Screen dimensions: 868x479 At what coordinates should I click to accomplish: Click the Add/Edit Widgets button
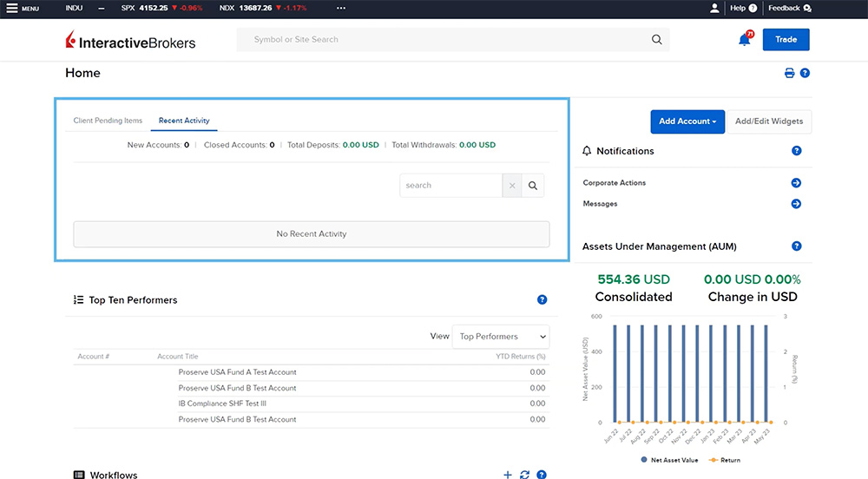pyautogui.click(x=768, y=121)
